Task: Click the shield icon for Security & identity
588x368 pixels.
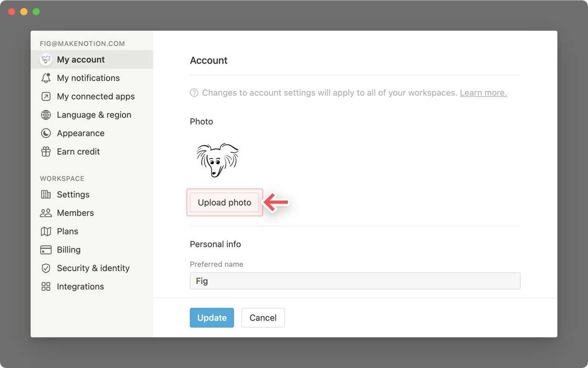Action: [46, 268]
